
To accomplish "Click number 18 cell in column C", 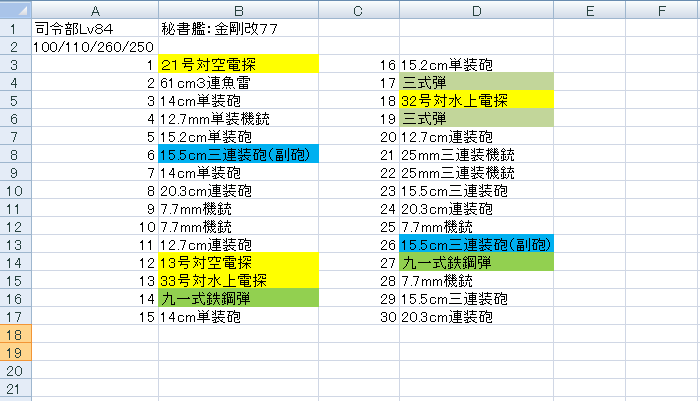I will (359, 100).
